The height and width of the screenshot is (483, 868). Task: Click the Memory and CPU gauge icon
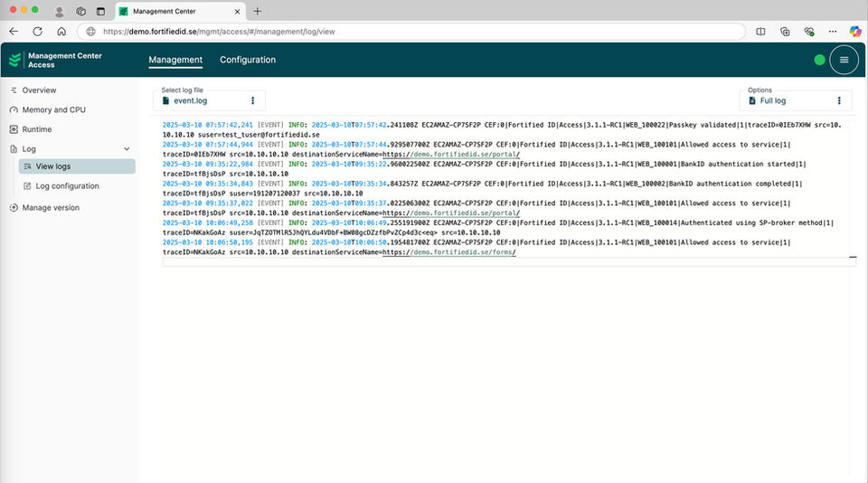click(14, 109)
